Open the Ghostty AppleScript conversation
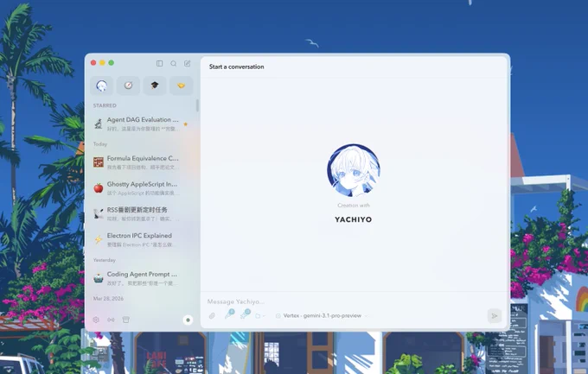The image size is (588, 374). click(141, 188)
